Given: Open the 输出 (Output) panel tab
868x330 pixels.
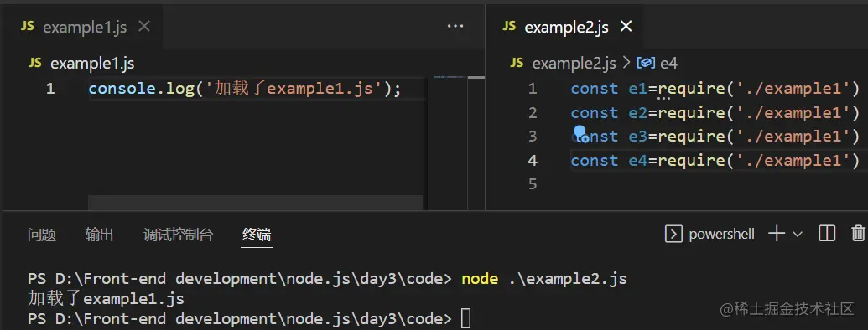Looking at the screenshot, I should pos(100,235).
